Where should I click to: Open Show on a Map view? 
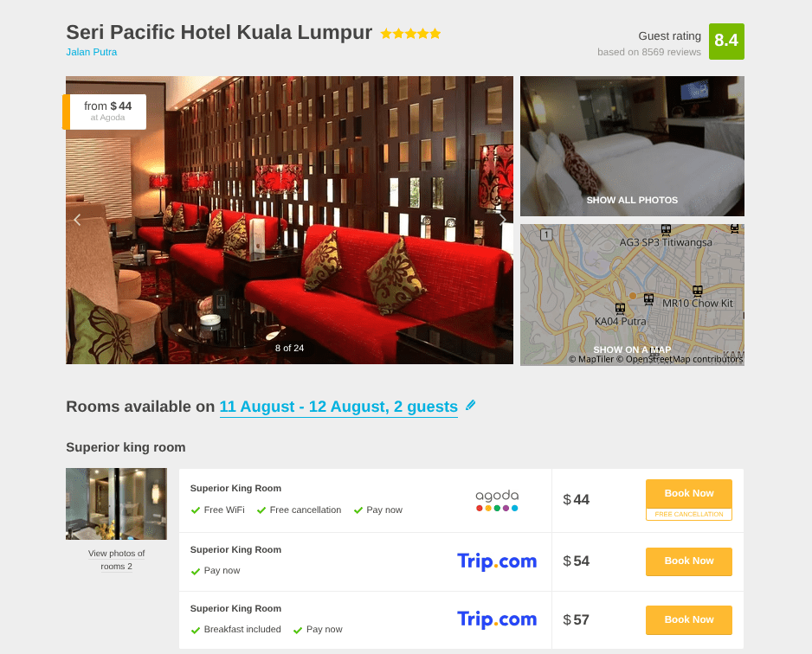[632, 349]
